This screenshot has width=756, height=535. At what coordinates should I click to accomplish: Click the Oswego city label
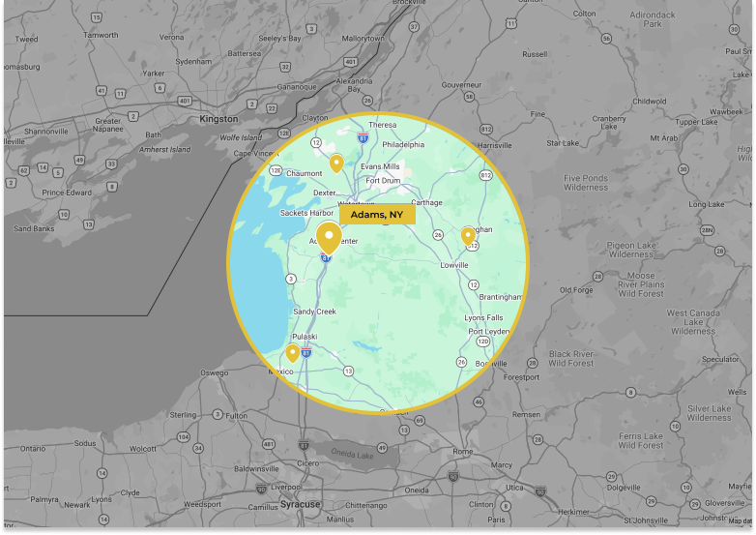point(214,373)
